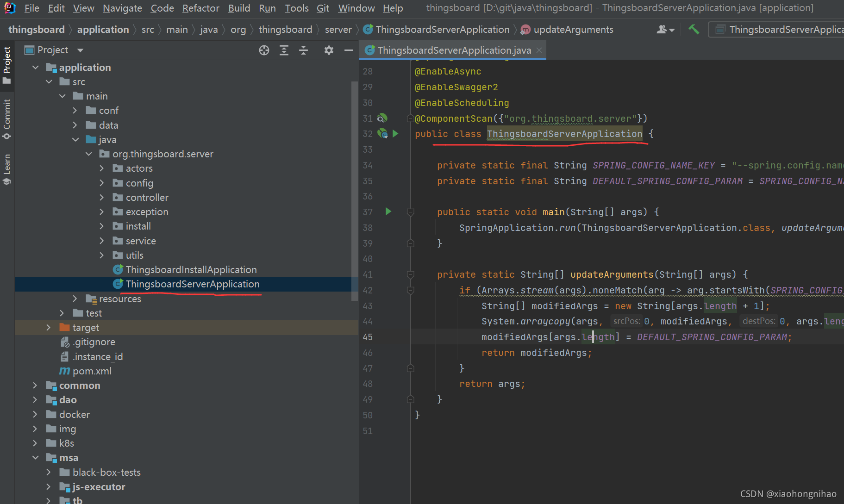Expand the black-box-tests folder
This screenshot has width=844, height=504.
pos(49,473)
